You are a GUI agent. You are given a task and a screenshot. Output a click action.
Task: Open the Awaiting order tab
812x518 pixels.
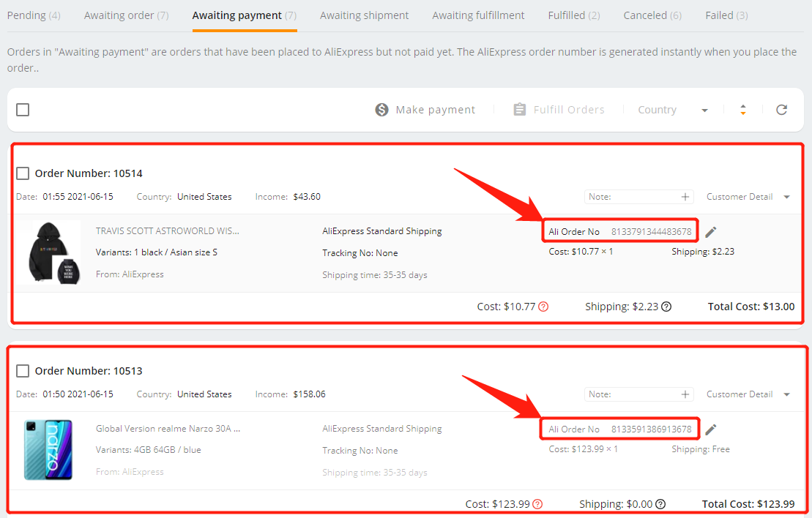(127, 15)
